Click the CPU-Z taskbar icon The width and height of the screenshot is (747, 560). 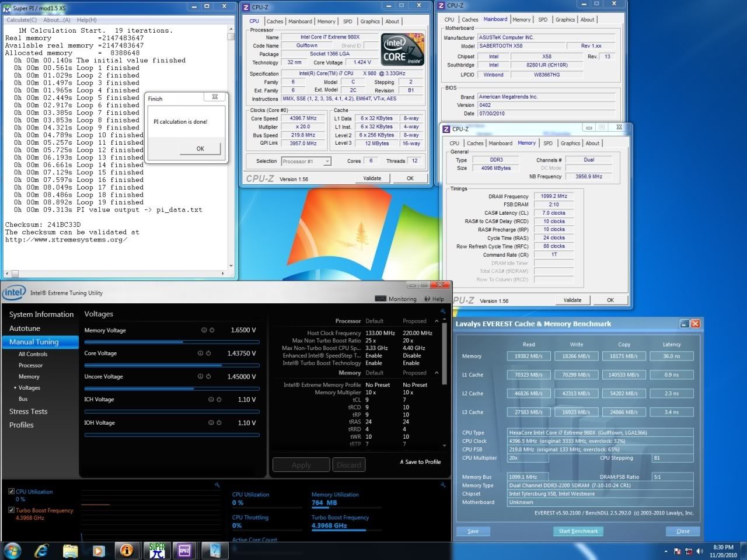(185, 550)
